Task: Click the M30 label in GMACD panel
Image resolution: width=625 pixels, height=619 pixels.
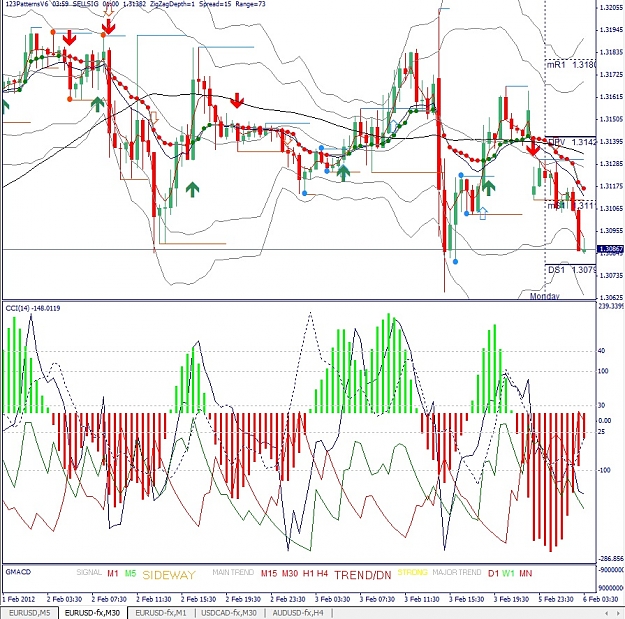Action: coord(290,574)
